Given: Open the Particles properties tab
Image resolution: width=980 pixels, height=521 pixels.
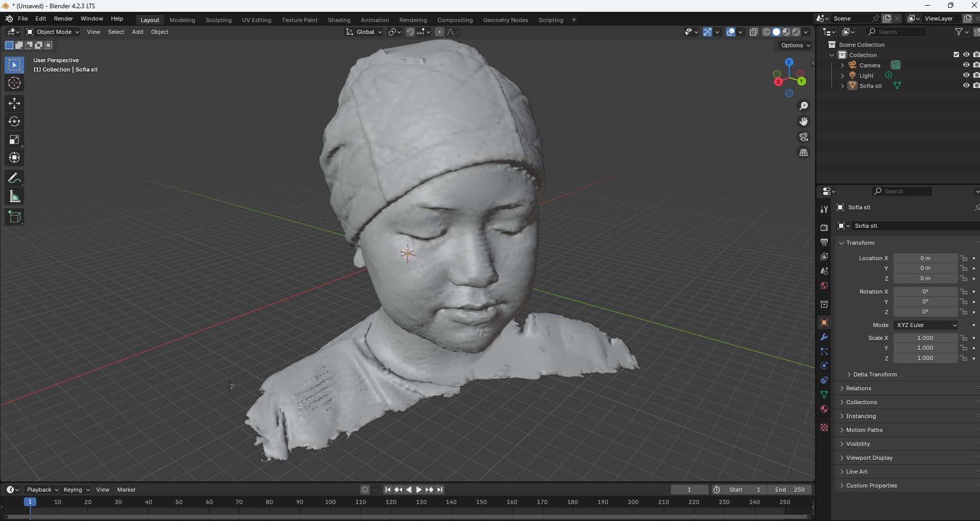Looking at the screenshot, I should coord(824,351).
